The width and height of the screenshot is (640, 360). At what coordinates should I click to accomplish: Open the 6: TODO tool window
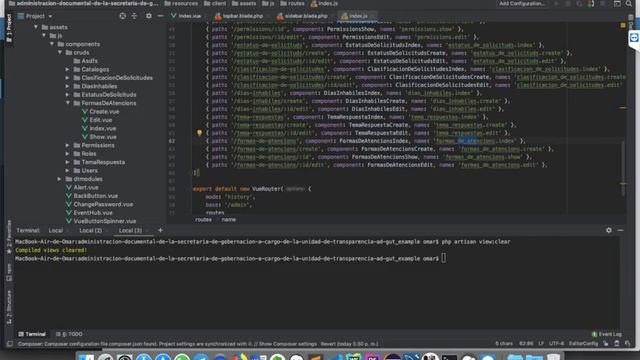click(69, 334)
